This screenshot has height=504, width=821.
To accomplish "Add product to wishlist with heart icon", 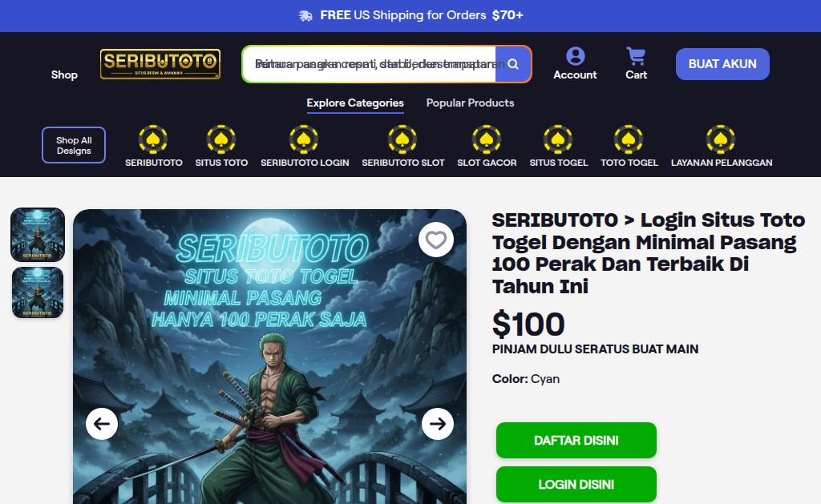I will [435, 240].
